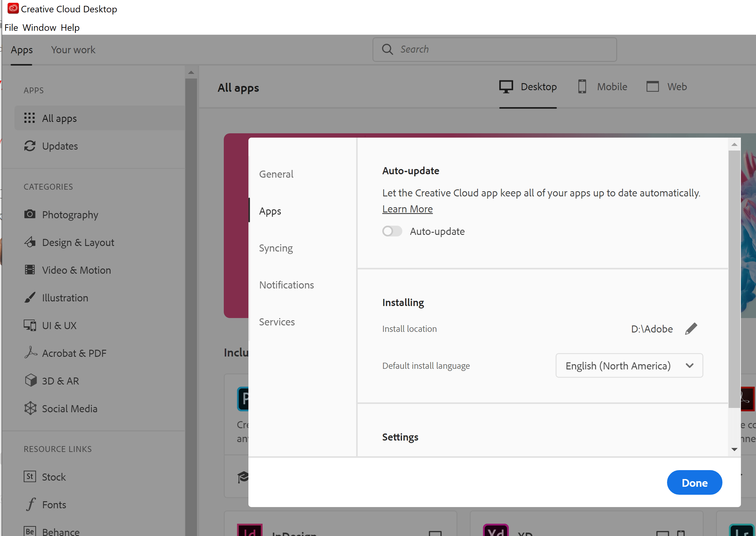Image resolution: width=756 pixels, height=536 pixels.
Task: Enable the Auto-update toggle
Action: (392, 231)
